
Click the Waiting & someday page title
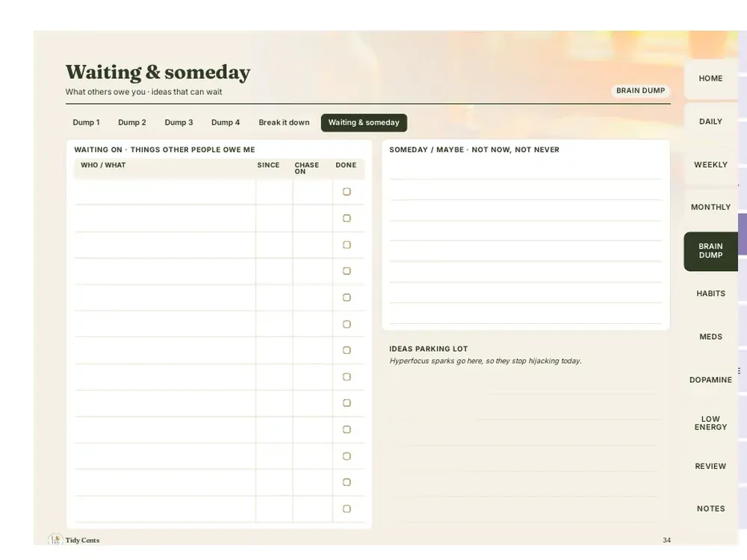[x=158, y=72]
